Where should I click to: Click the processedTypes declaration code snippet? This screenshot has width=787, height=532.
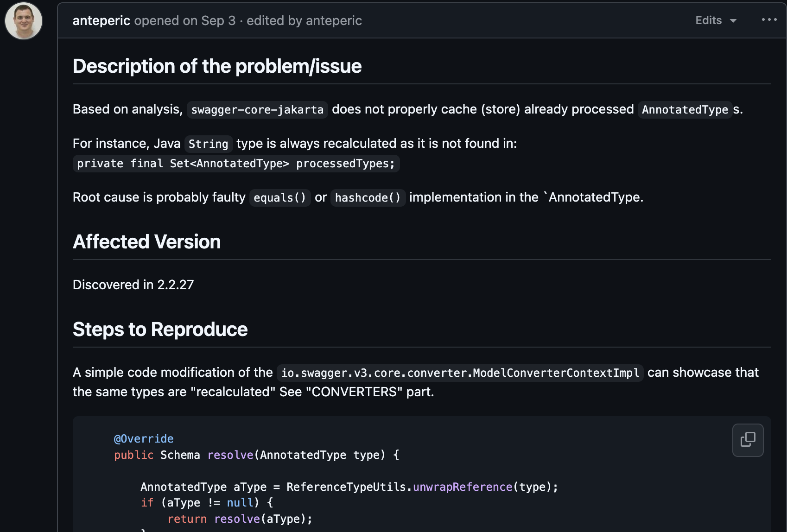(236, 164)
